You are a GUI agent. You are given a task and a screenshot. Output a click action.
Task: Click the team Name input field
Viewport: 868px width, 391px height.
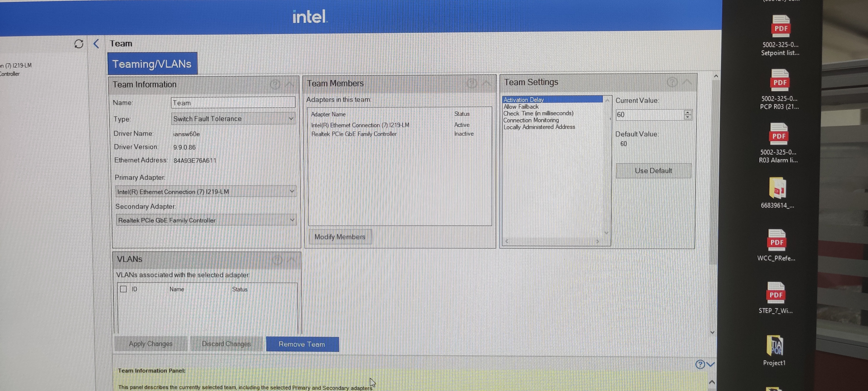(233, 103)
